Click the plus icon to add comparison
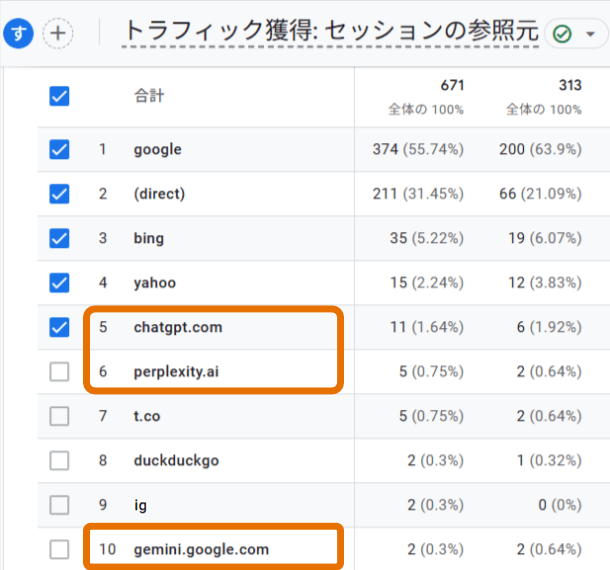Viewport: 610px width, 570px height. coord(59,33)
